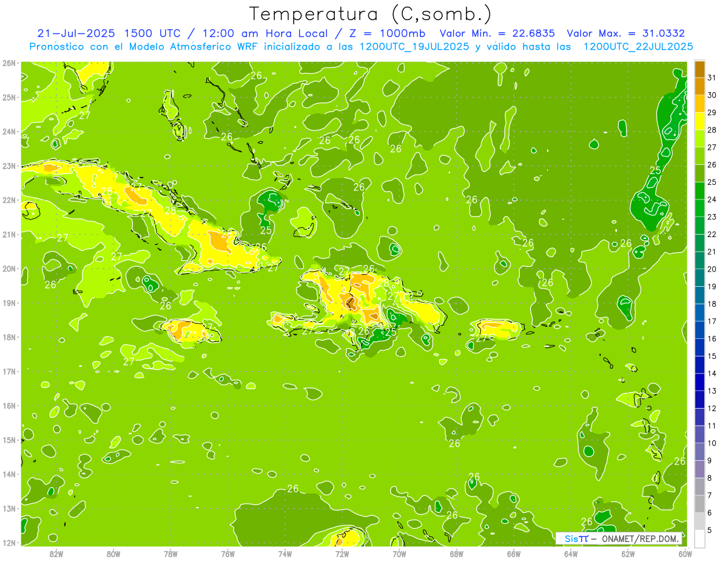This screenshot has height=562, width=728.
Task: Click the valid-until time "1200UTC_22JUL2025"
Action: (x=638, y=46)
